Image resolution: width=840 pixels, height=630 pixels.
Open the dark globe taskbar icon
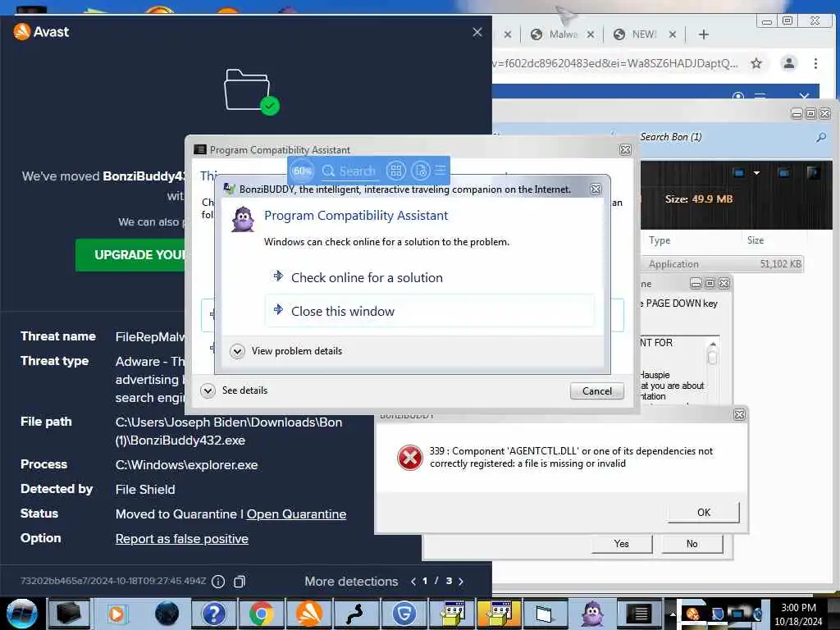167,614
